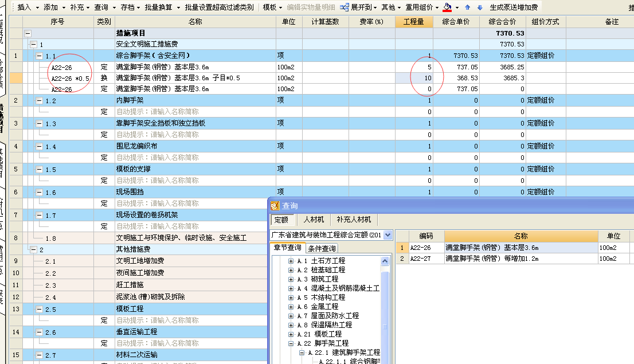Viewport: 634px width, 364px height.
Task: Click scroll-up arrow in chapter tree
Action: (x=385, y=261)
